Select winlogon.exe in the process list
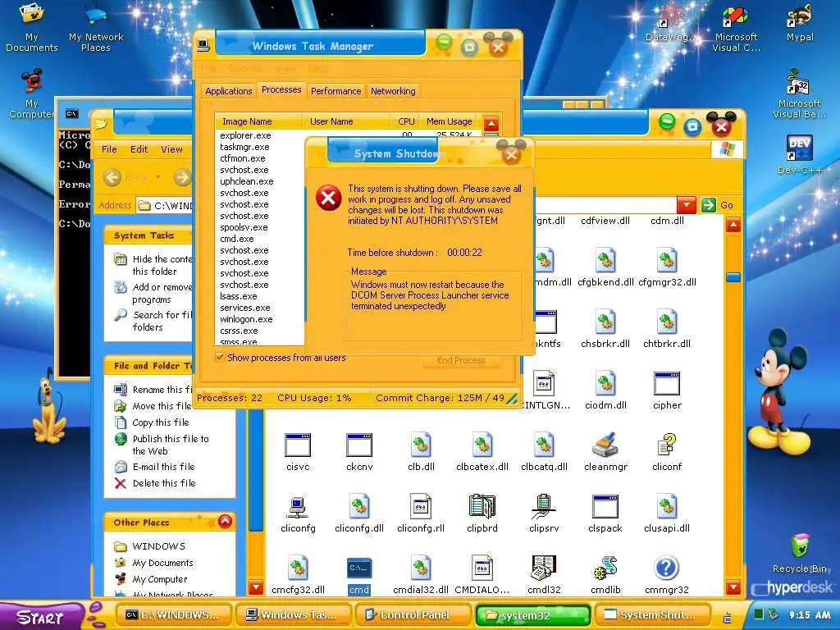The image size is (840, 630). click(x=246, y=319)
